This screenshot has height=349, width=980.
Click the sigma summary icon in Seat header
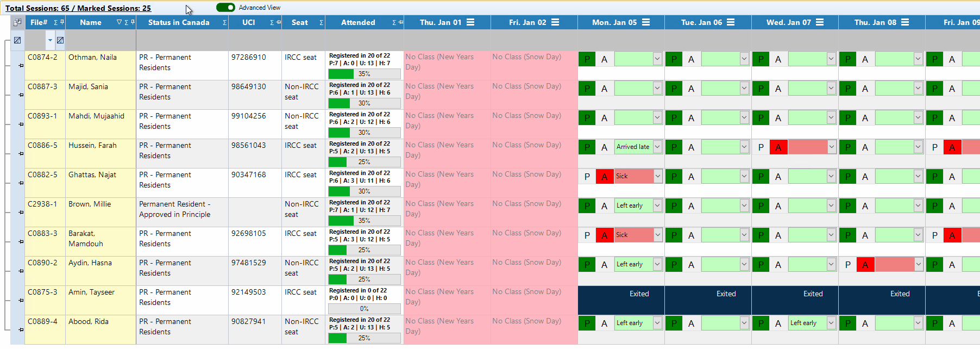[x=321, y=22]
